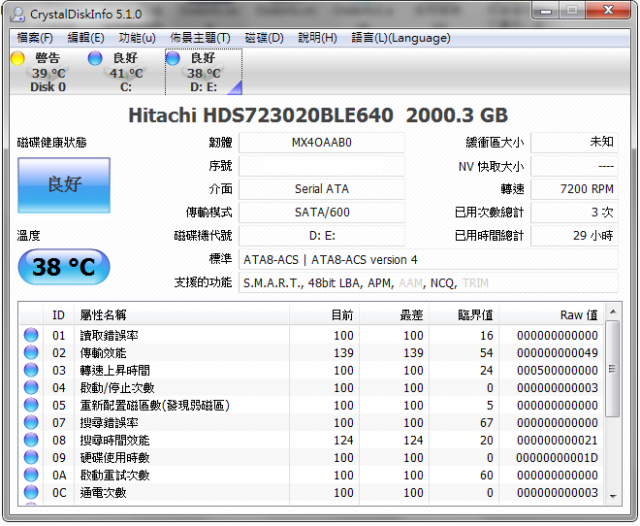Click the Raw 值 column header
Screen dimensions: 640x526
pyautogui.click(x=551, y=315)
